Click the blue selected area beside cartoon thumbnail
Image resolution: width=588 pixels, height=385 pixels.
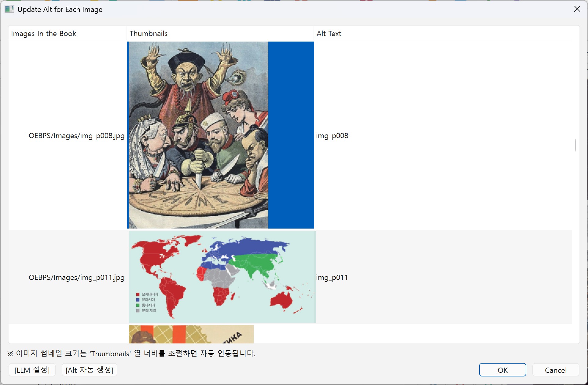point(291,135)
